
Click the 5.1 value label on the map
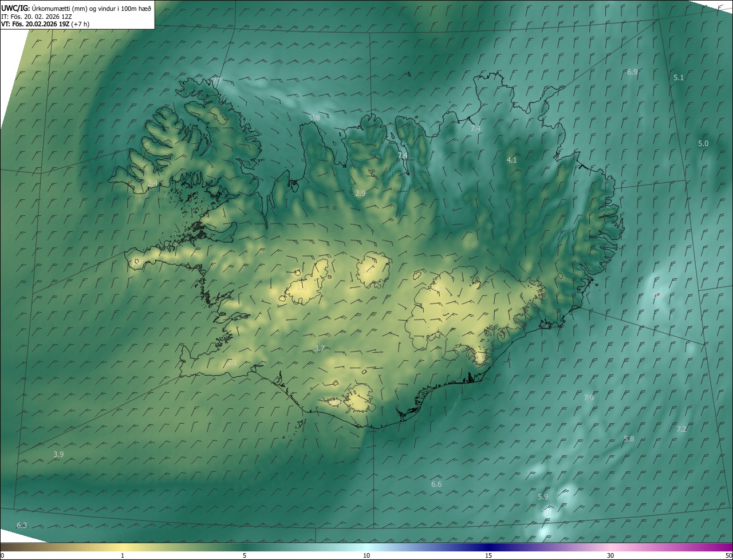[x=679, y=77]
